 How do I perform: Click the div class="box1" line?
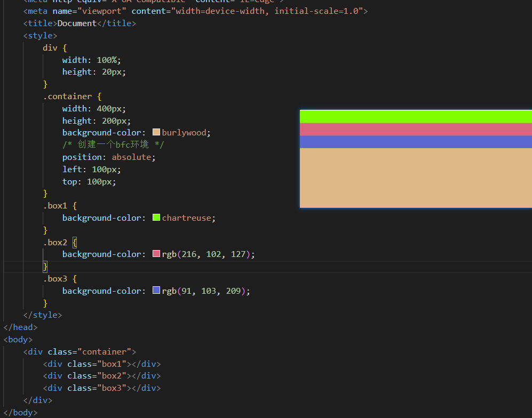pyautogui.click(x=101, y=364)
